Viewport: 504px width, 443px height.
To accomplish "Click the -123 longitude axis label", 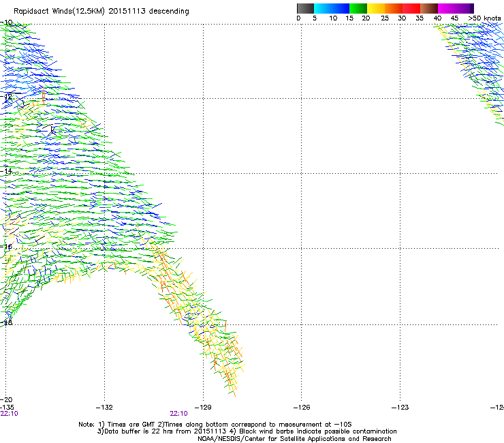I will click(400, 408).
